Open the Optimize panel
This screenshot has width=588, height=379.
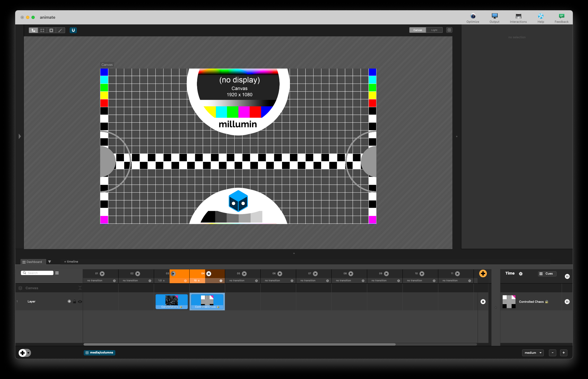tap(473, 18)
